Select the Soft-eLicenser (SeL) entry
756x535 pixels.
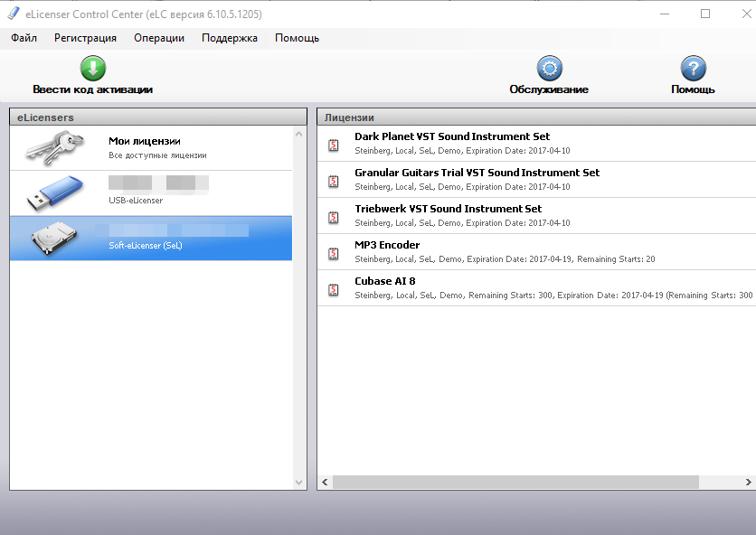coord(151,238)
